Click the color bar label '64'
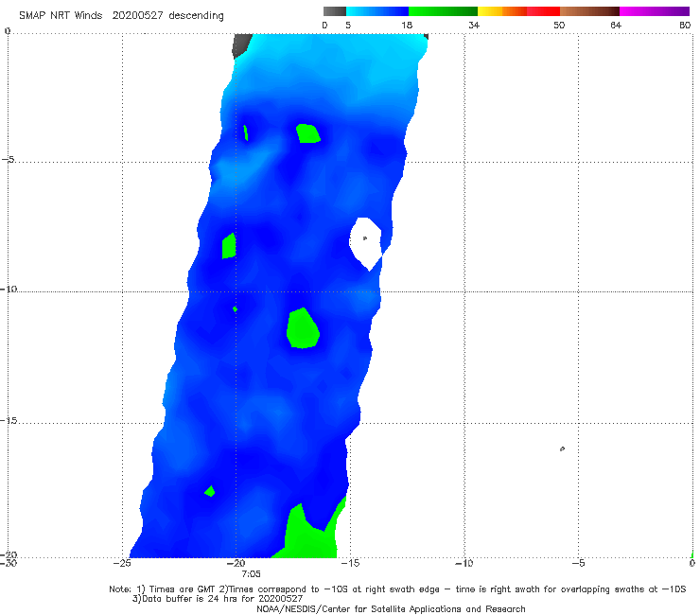 (x=616, y=26)
